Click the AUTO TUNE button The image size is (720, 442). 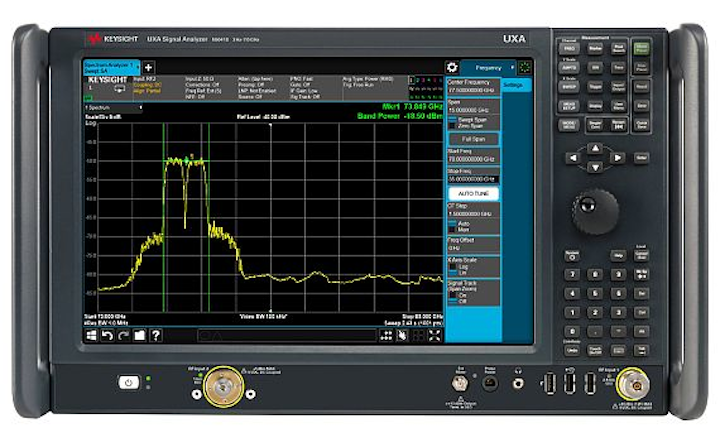point(473,194)
